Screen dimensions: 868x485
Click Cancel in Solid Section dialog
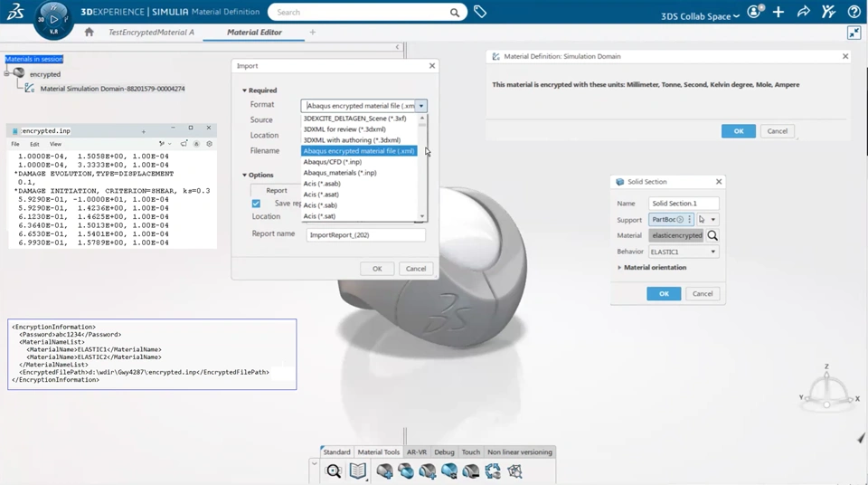pyautogui.click(x=703, y=294)
